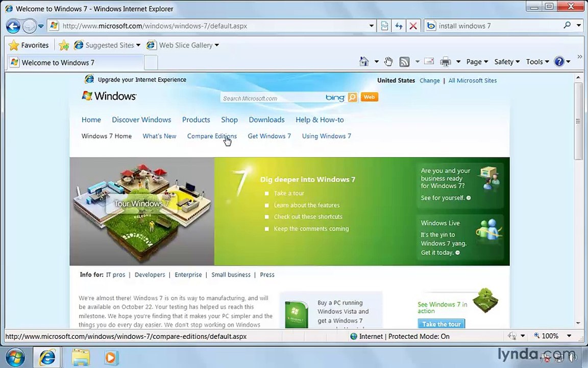Click the Windows Start orb
The width and height of the screenshot is (588, 368).
click(x=15, y=357)
